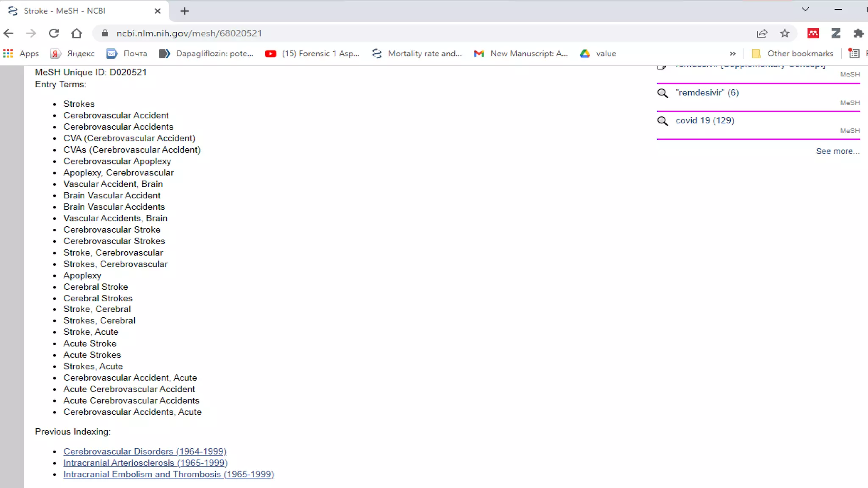The width and height of the screenshot is (868, 488).
Task: Click the browser back arrow
Action: [x=8, y=33]
